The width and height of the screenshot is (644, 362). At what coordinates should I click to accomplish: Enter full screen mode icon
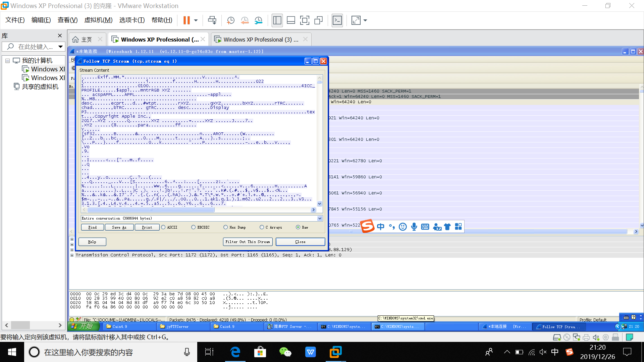coord(305,20)
